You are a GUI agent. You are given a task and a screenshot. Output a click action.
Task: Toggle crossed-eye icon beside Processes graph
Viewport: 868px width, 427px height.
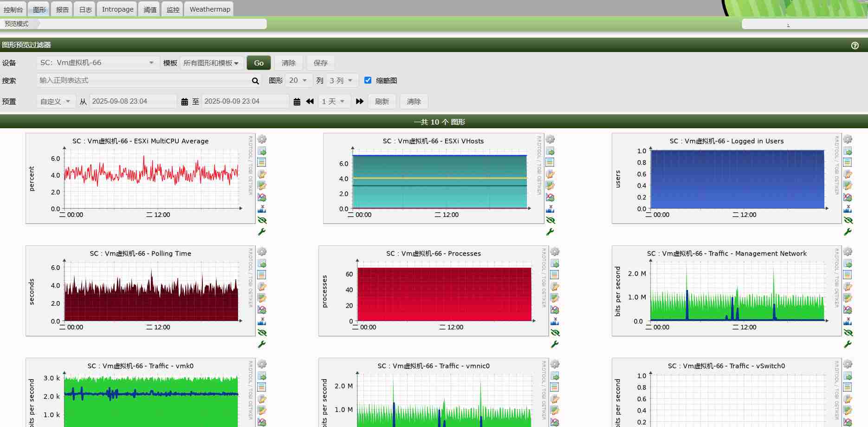pyautogui.click(x=555, y=333)
